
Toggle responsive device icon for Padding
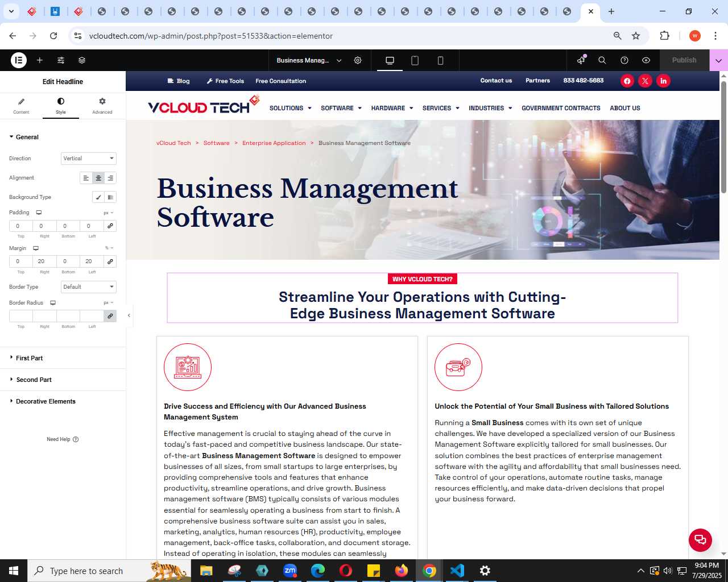[39, 213]
